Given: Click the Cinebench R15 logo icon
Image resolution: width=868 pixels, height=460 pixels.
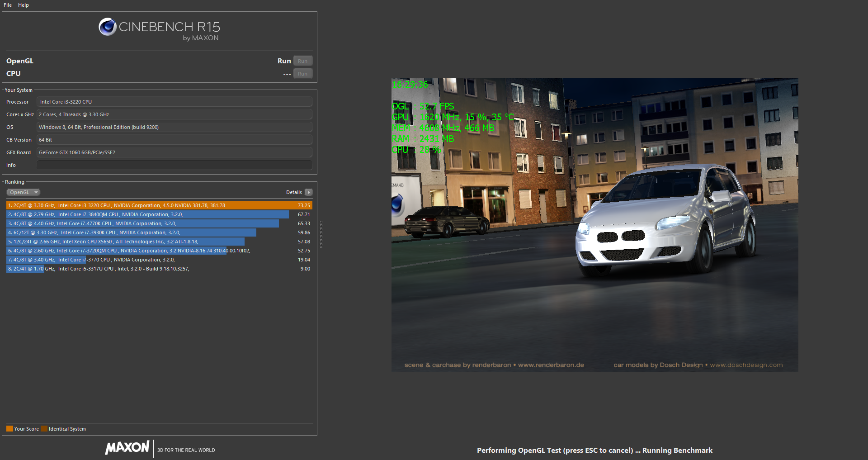Looking at the screenshot, I should click(x=108, y=27).
